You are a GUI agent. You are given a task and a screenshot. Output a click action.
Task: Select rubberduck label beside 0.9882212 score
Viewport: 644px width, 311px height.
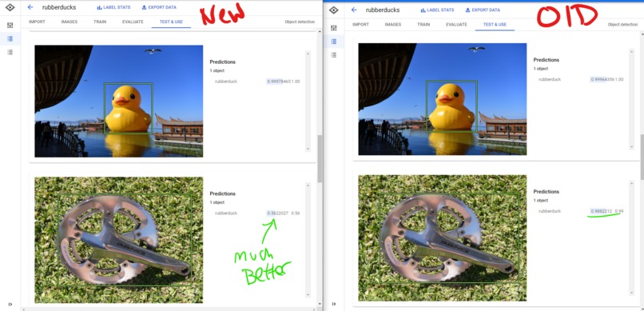(550, 211)
